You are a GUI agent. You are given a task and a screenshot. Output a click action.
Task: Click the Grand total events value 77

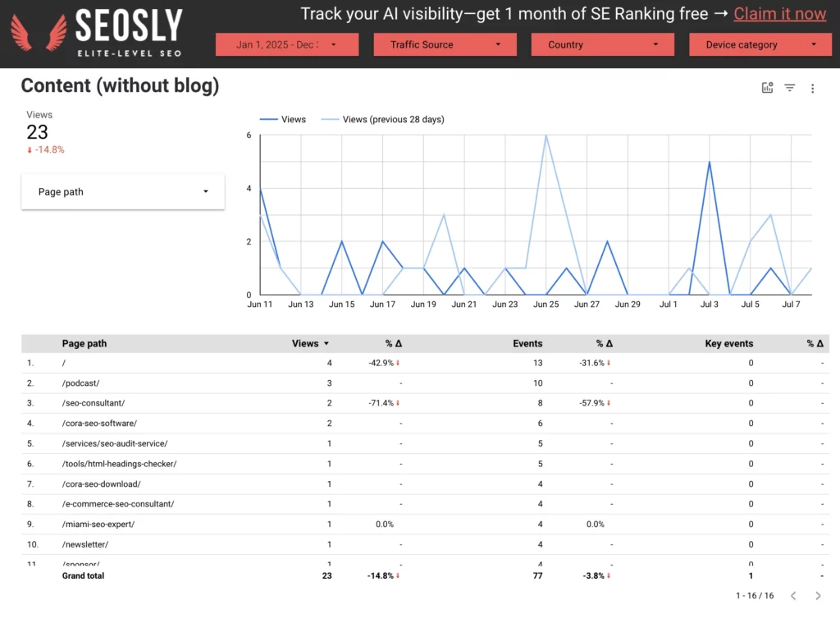pyautogui.click(x=538, y=575)
